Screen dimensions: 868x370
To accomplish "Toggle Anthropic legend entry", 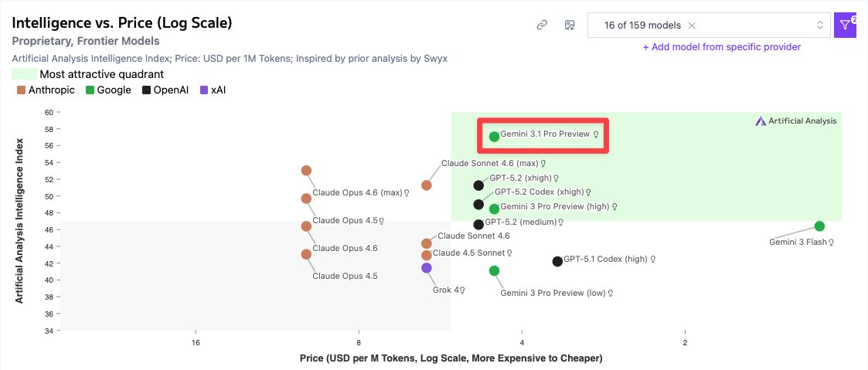I will click(46, 90).
